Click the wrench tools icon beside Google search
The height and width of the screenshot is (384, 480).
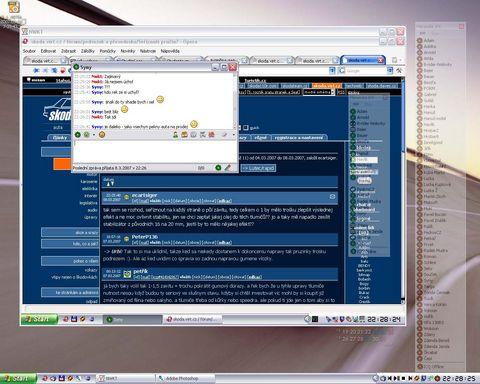399,70
